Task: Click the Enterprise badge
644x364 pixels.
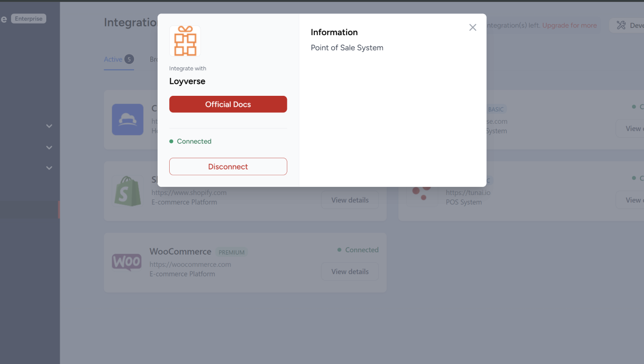Action: tap(28, 18)
